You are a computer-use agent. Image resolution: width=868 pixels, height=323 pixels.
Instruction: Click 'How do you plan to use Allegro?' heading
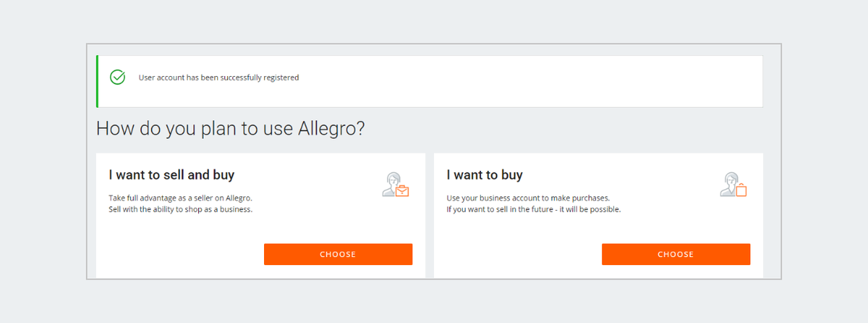click(x=230, y=129)
